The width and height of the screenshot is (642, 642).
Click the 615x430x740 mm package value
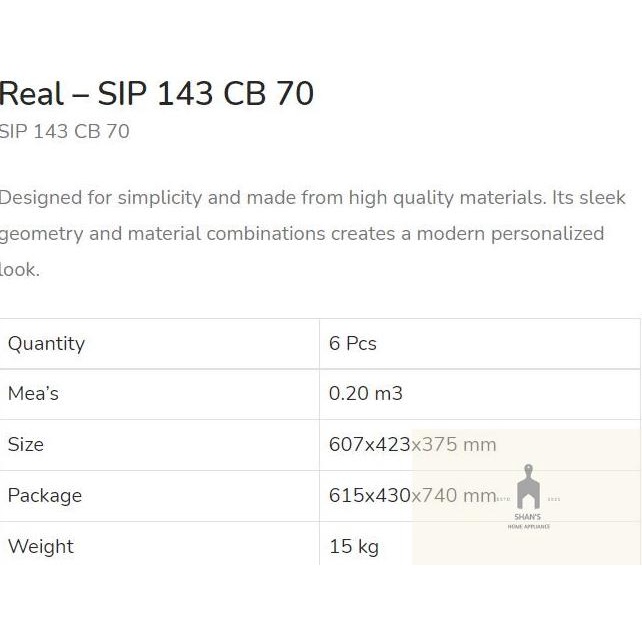click(x=412, y=496)
